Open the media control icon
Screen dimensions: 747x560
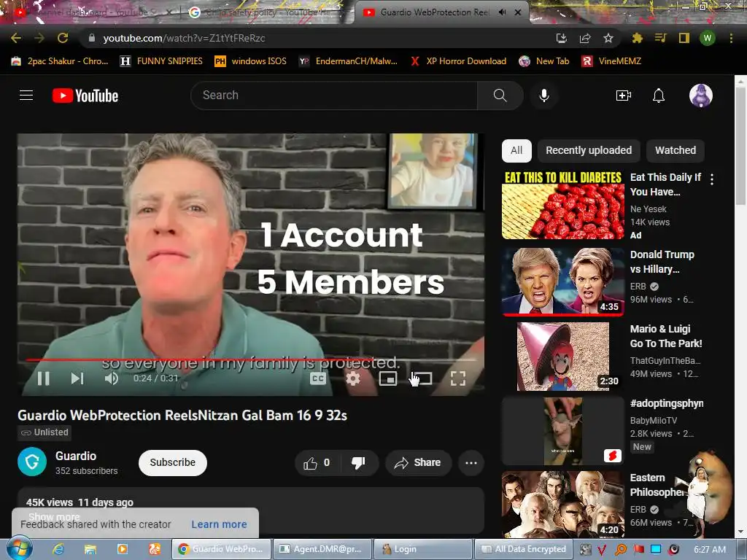[x=660, y=38]
